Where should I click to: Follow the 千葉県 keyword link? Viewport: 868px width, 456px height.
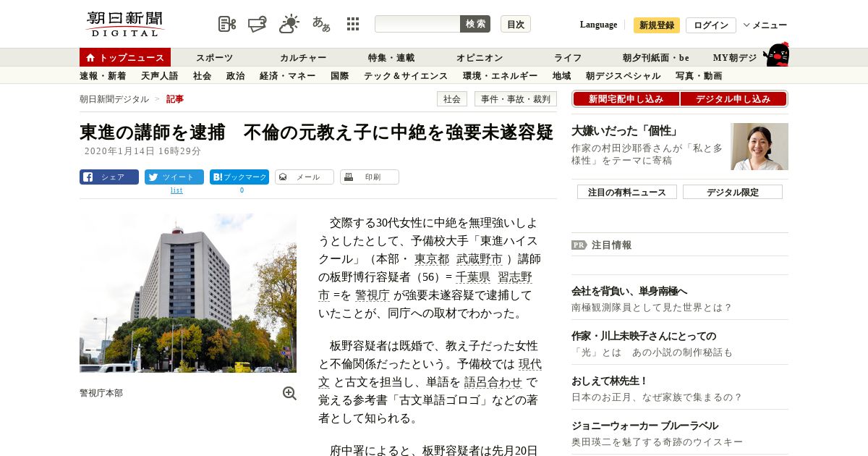pos(473,277)
